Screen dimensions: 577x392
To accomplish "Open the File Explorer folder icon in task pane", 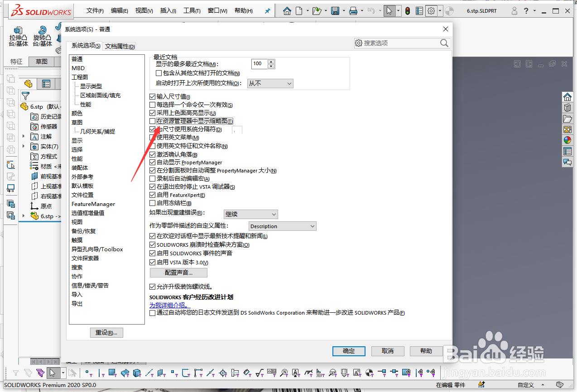I will coord(567,119).
